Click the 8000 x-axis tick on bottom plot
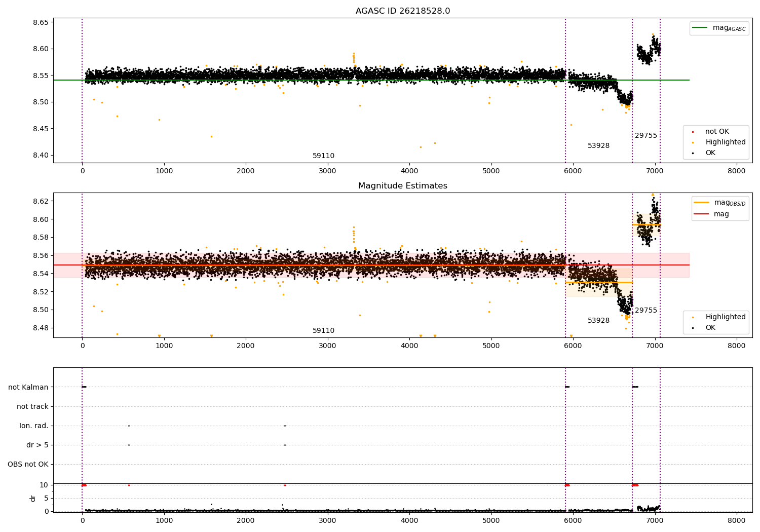The image size is (760, 532). pyautogui.click(x=736, y=520)
